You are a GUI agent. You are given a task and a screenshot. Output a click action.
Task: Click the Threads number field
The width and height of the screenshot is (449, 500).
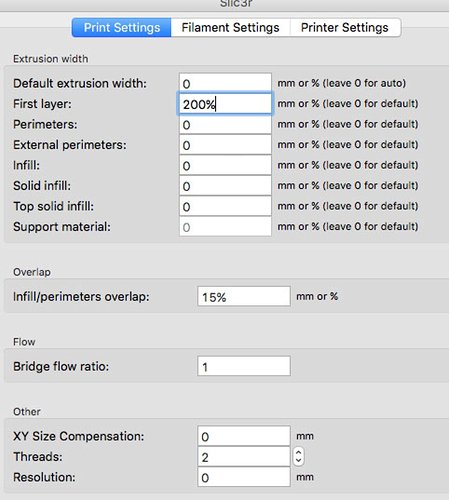coord(244,457)
